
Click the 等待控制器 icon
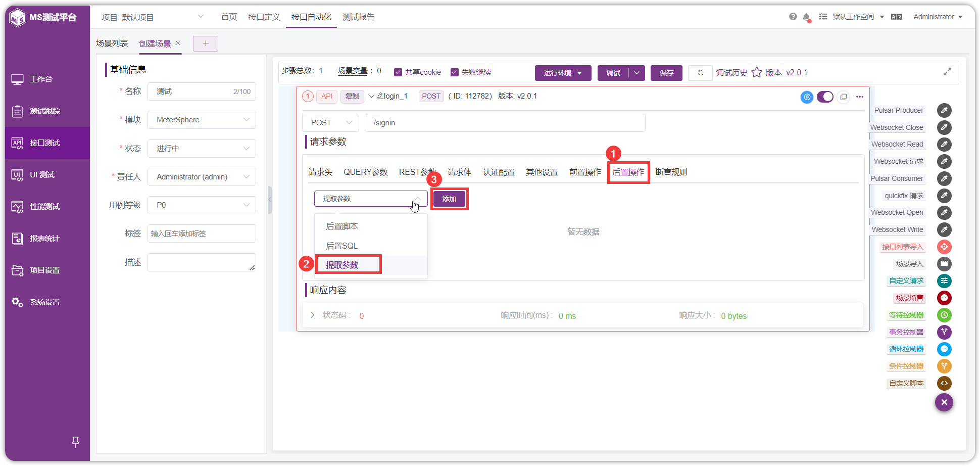[944, 315]
